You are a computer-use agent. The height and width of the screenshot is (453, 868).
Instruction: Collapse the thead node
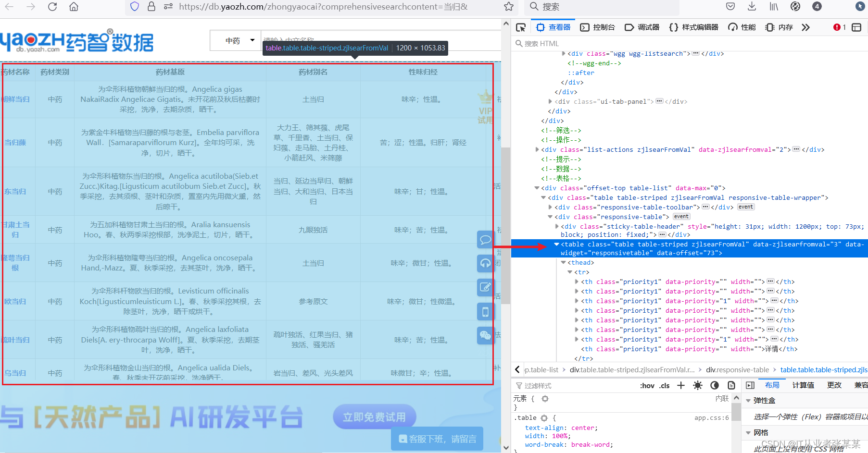click(x=564, y=262)
